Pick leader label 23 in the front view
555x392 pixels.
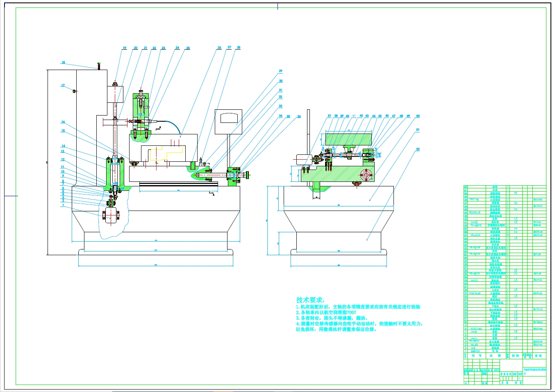pos(163,48)
